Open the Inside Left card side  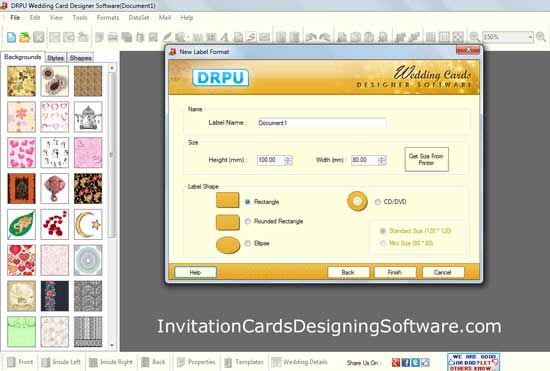coord(61,362)
